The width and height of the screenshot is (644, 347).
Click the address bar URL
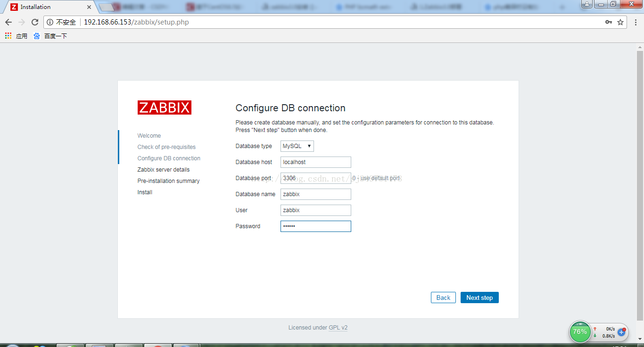tap(136, 22)
